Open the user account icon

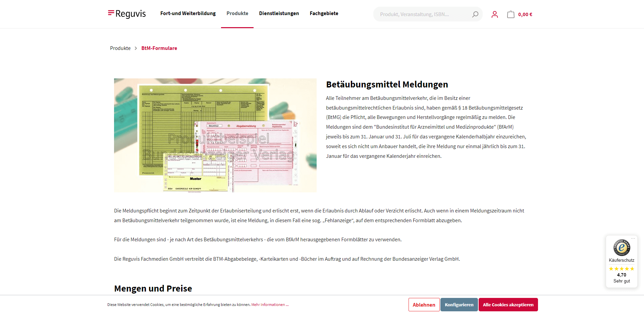[494, 14]
